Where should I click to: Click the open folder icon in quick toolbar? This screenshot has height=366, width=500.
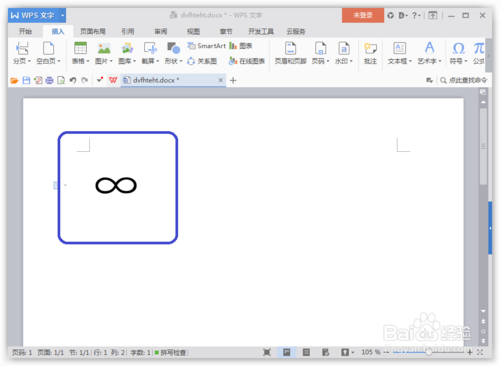[14, 80]
